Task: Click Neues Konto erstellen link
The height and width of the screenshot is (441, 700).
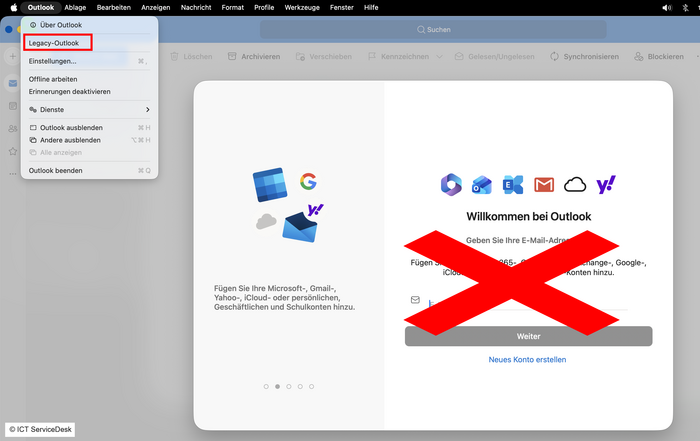Action: [x=527, y=359]
